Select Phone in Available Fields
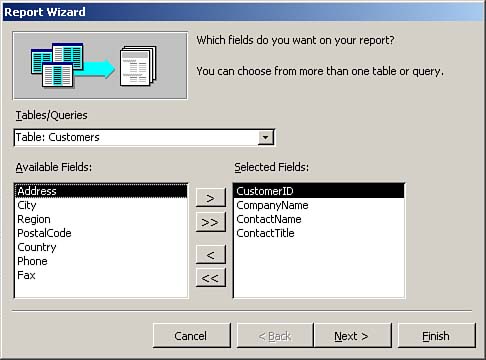The height and width of the screenshot is (360, 486). pos(101,261)
